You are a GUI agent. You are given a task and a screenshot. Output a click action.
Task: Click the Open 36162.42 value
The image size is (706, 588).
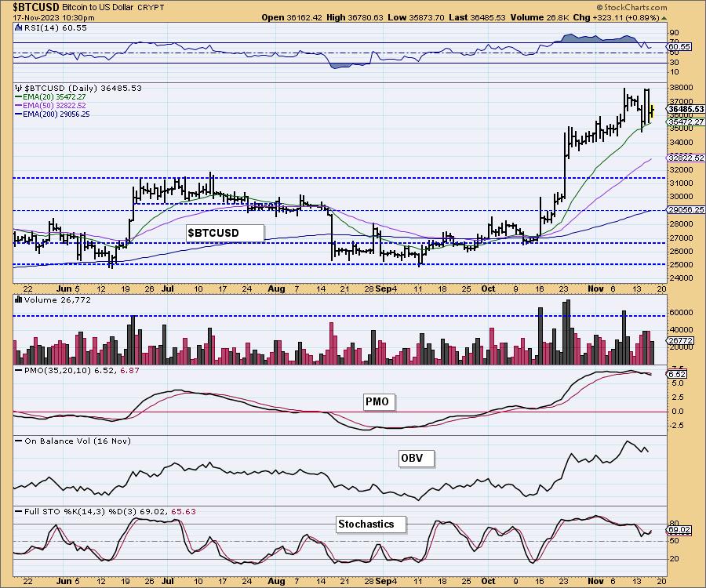pos(292,18)
